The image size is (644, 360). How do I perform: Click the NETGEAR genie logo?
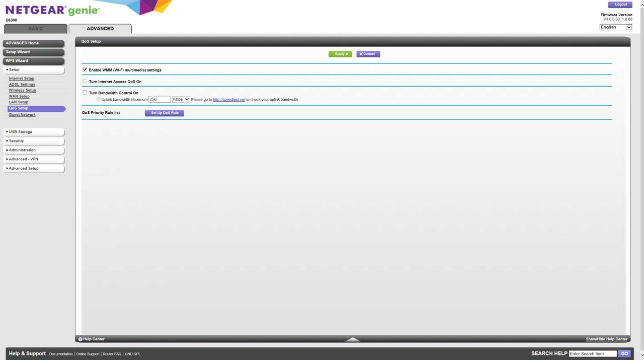pos(52,11)
